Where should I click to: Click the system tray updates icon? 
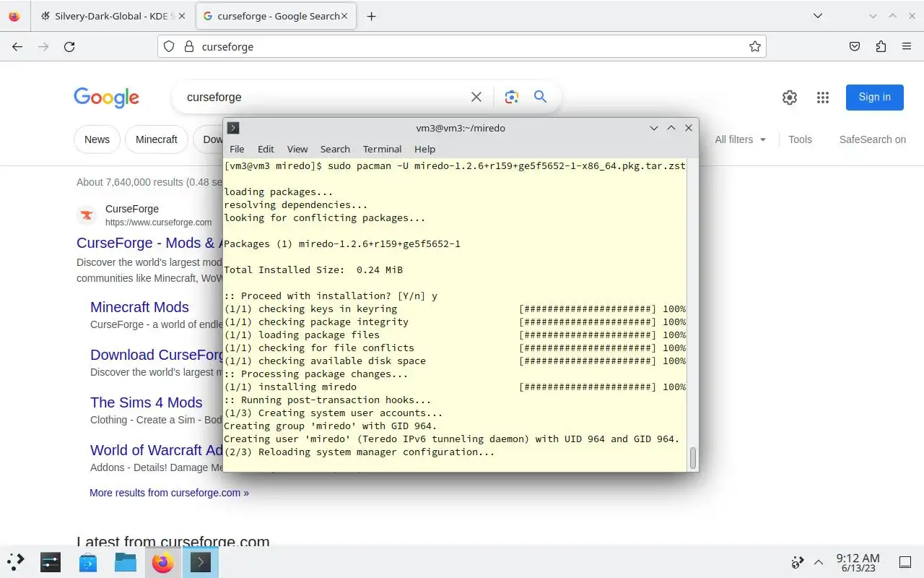tap(797, 562)
